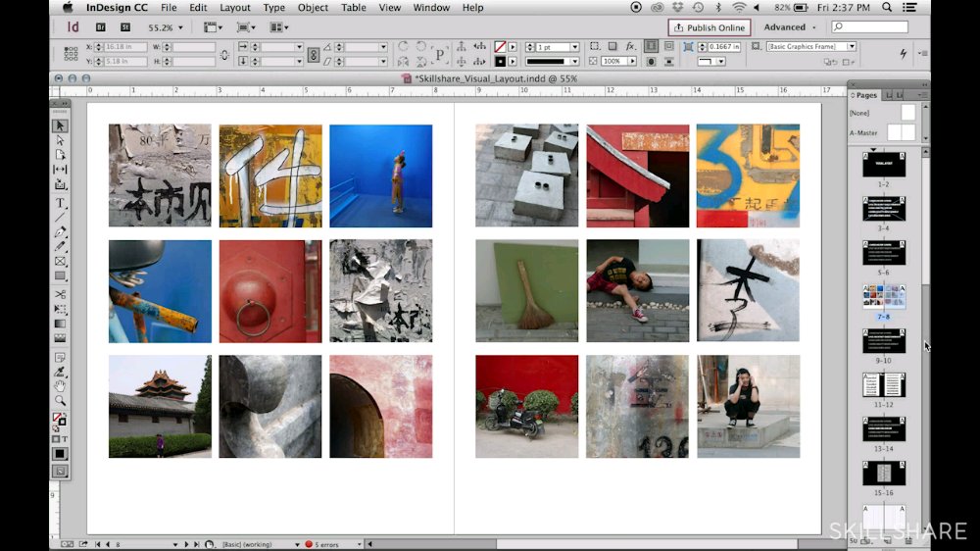Image resolution: width=980 pixels, height=551 pixels.
Task: Toggle Normal view mode at toolbox bottom
Action: point(60,471)
